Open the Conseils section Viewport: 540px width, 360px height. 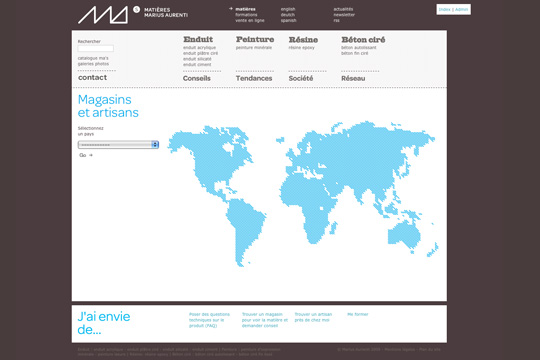click(x=197, y=78)
